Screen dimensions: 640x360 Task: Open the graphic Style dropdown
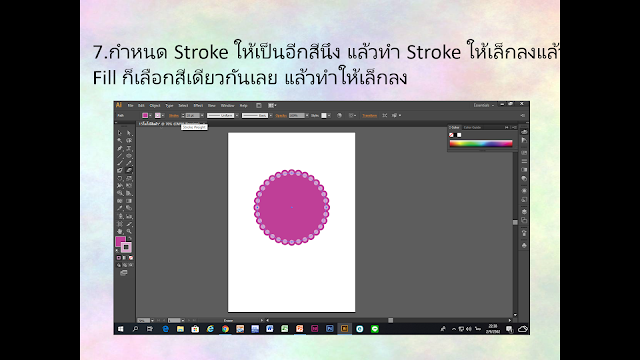point(329,116)
